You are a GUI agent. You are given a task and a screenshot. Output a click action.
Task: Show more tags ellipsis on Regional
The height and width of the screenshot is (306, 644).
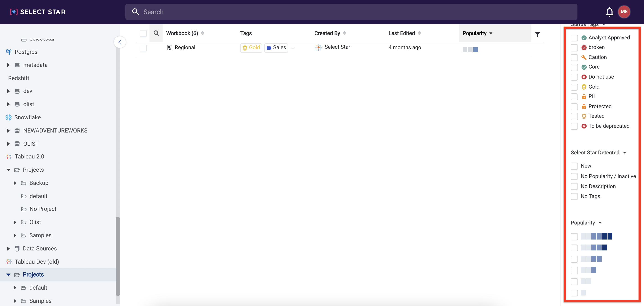pyautogui.click(x=293, y=48)
